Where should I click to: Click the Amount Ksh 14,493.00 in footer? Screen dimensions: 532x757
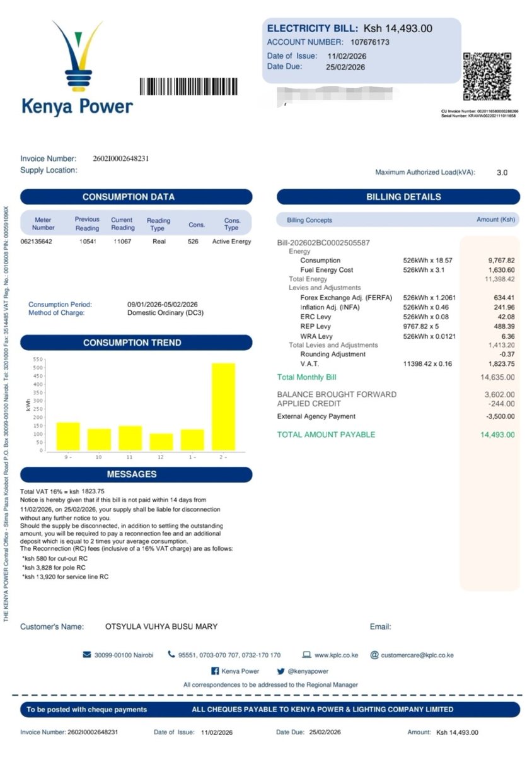443,732
